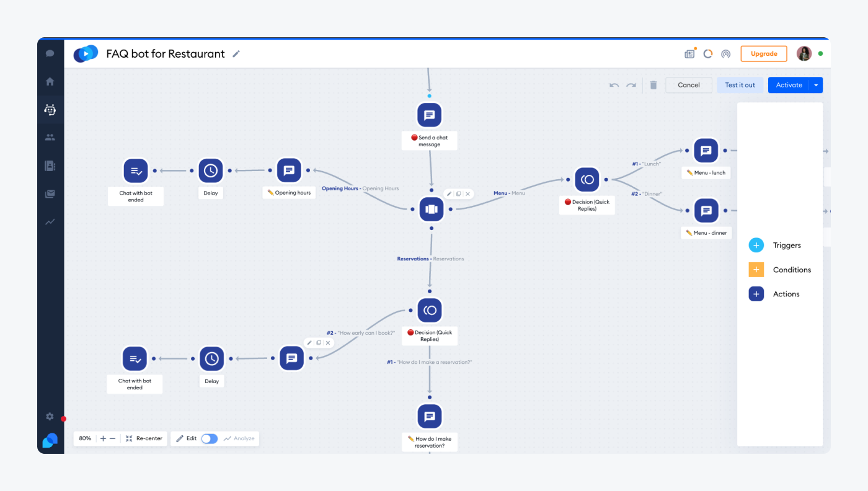This screenshot has width=868, height=491.
Task: Expand the Conditions node list
Action: pos(756,270)
